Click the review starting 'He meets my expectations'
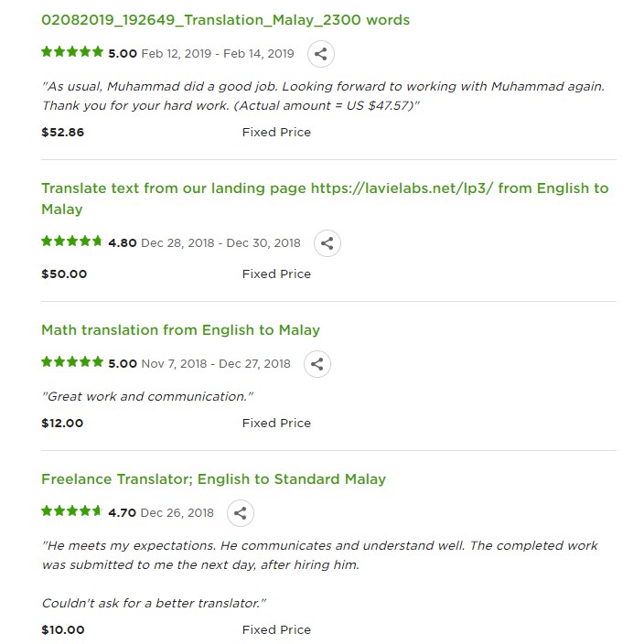The width and height of the screenshot is (644, 644). pyautogui.click(x=319, y=546)
